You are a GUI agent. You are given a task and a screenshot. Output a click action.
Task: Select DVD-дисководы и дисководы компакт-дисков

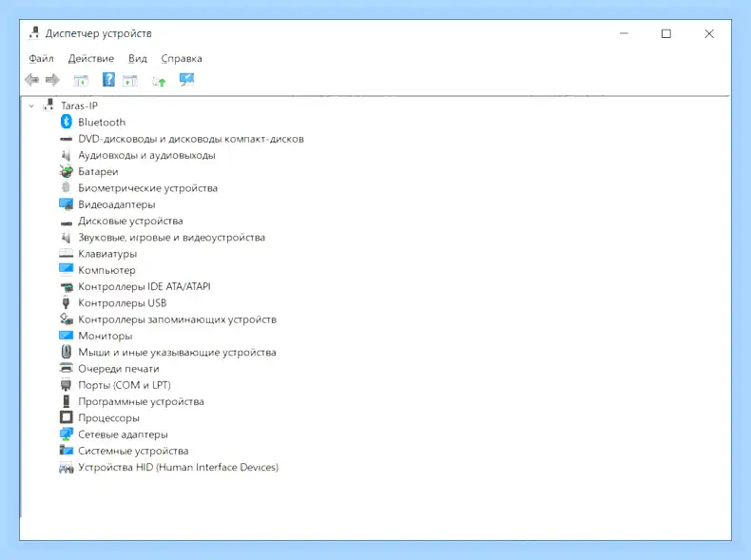(x=191, y=139)
